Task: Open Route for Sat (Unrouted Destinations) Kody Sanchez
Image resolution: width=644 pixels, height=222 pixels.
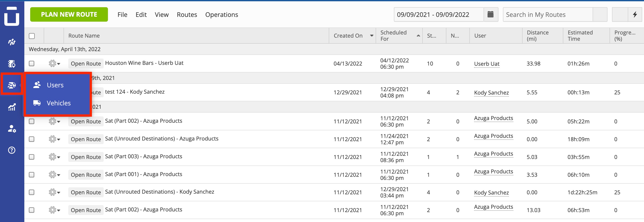Action: (86, 193)
